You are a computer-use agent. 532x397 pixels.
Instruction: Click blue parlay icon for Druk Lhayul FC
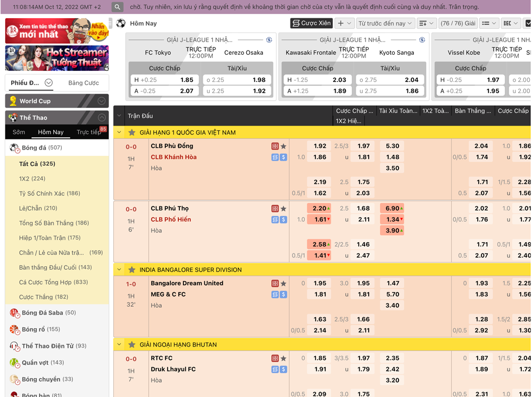[275, 369]
